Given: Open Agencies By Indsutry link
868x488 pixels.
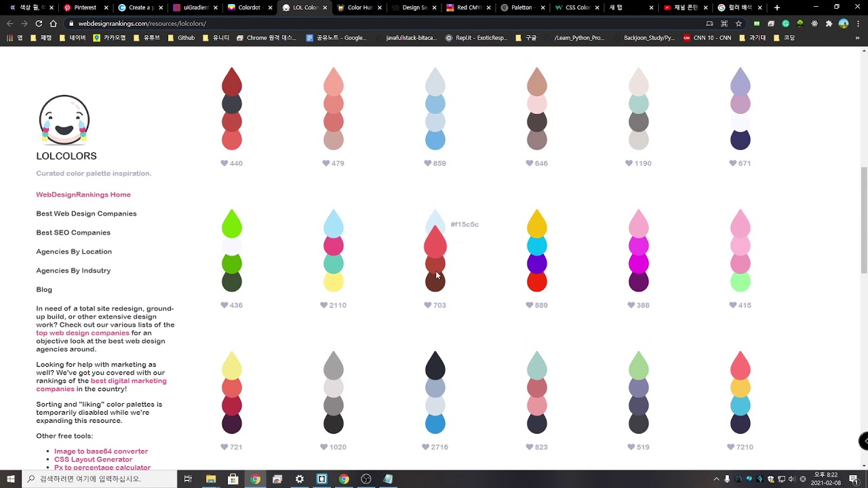Looking at the screenshot, I should (73, 270).
